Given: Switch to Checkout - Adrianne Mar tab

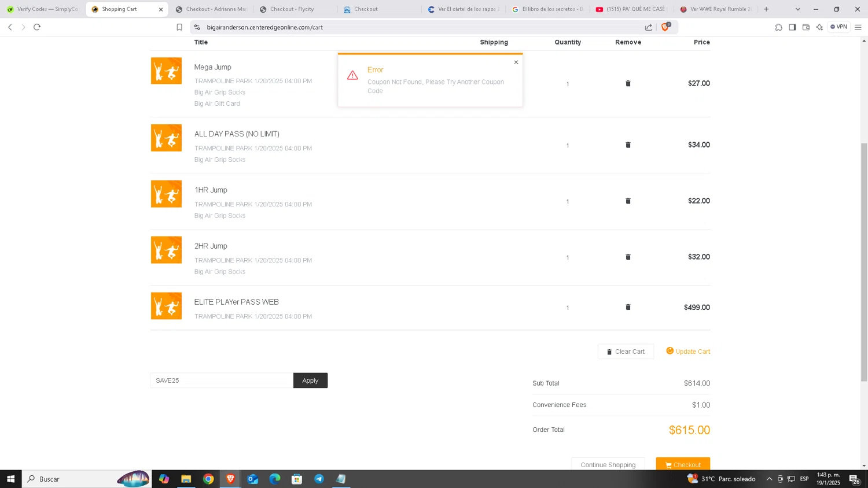Looking at the screenshot, I should 212,9.
